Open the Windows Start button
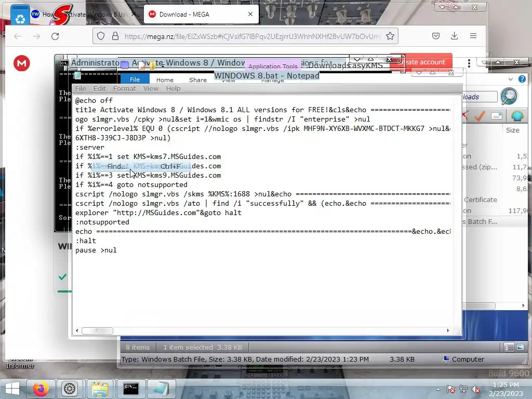This screenshot has width=532, height=399. tap(12, 389)
